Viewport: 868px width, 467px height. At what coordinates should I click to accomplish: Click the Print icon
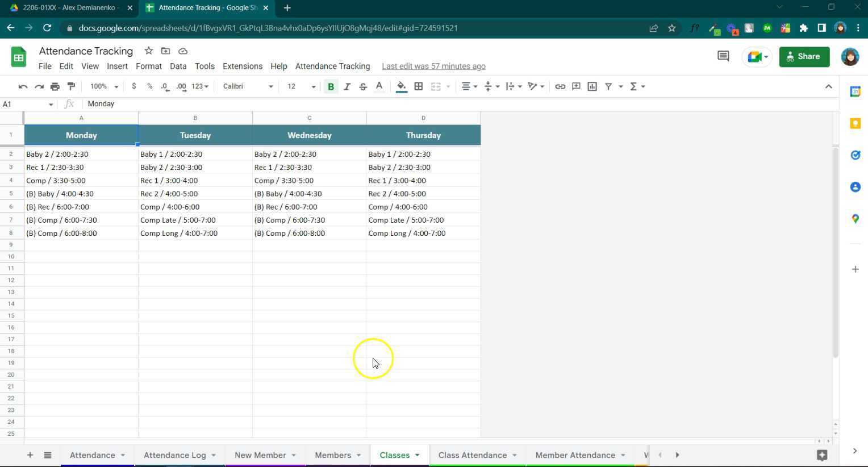pos(55,86)
